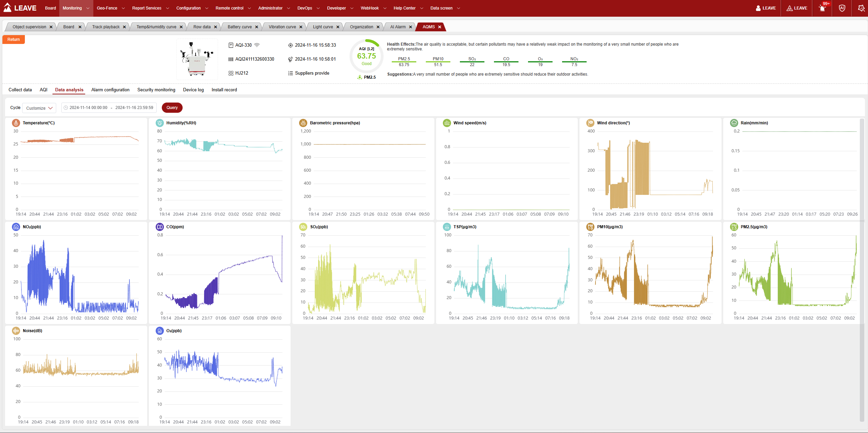
Task: Click the Temperature chart thermometer icon
Action: pos(16,123)
